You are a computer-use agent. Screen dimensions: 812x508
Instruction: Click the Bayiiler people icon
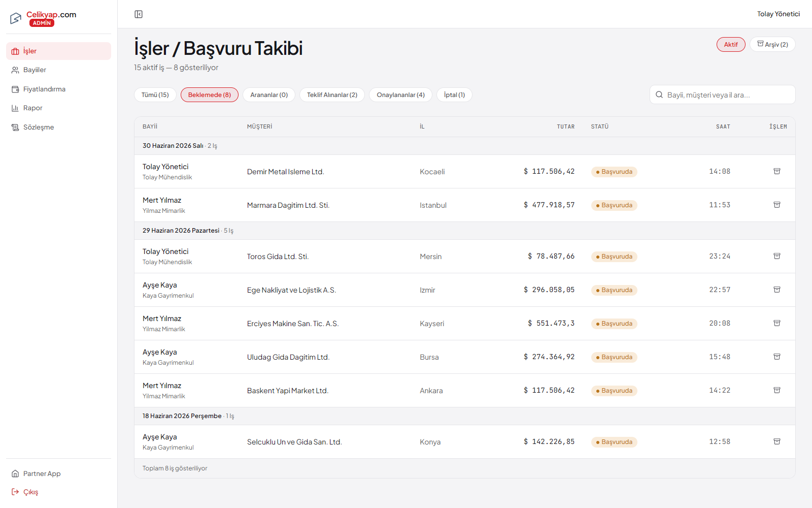(15, 70)
